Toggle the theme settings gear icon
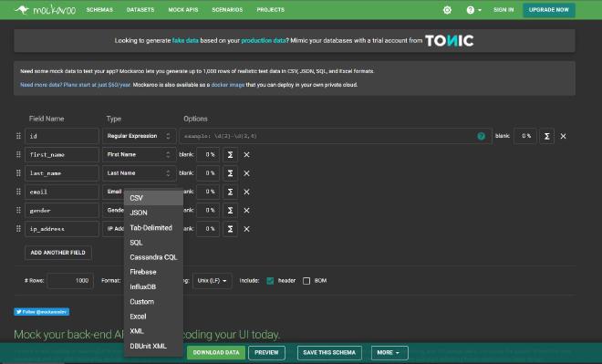This screenshot has height=364, width=602. pyautogui.click(x=447, y=10)
